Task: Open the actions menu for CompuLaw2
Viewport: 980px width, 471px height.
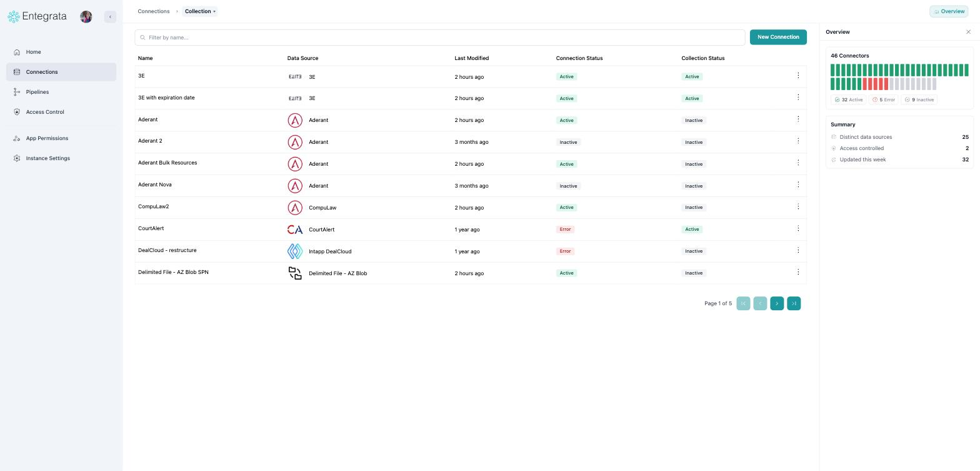Action: point(798,206)
